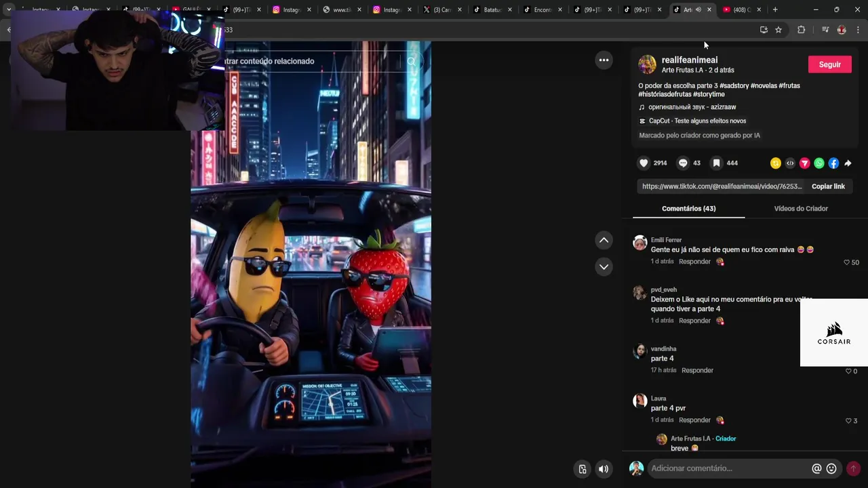Viewport: 868px width, 488px height.
Task: Like vandinha's comment
Action: [848, 371]
